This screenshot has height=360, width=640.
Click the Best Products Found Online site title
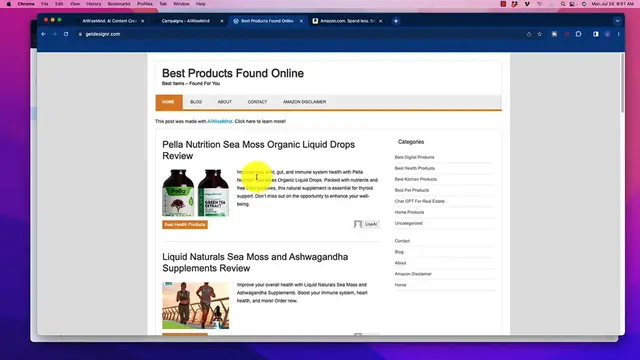(x=233, y=73)
